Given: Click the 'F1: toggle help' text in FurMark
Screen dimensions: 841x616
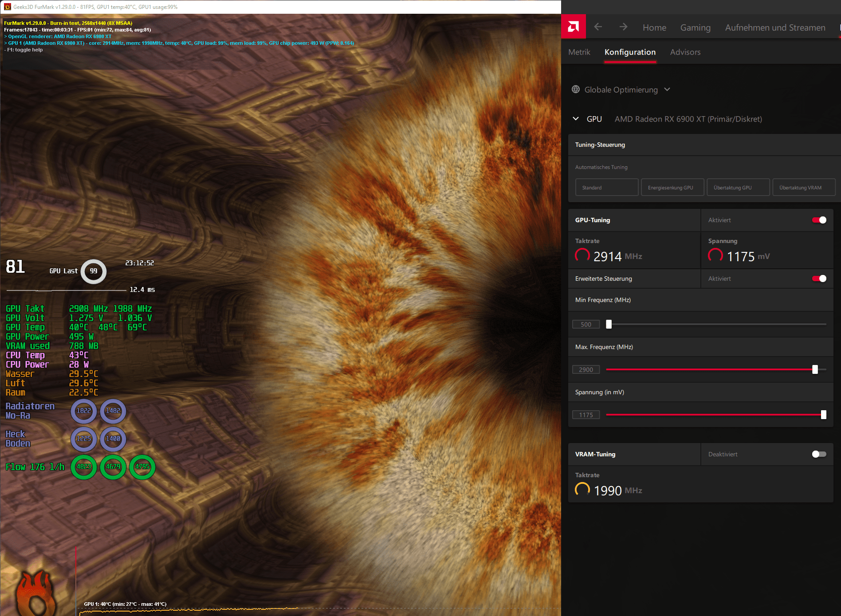Looking at the screenshot, I should pos(25,50).
